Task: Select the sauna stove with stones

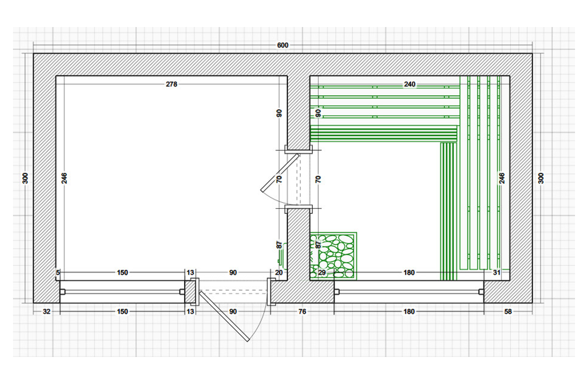Action: (x=333, y=256)
